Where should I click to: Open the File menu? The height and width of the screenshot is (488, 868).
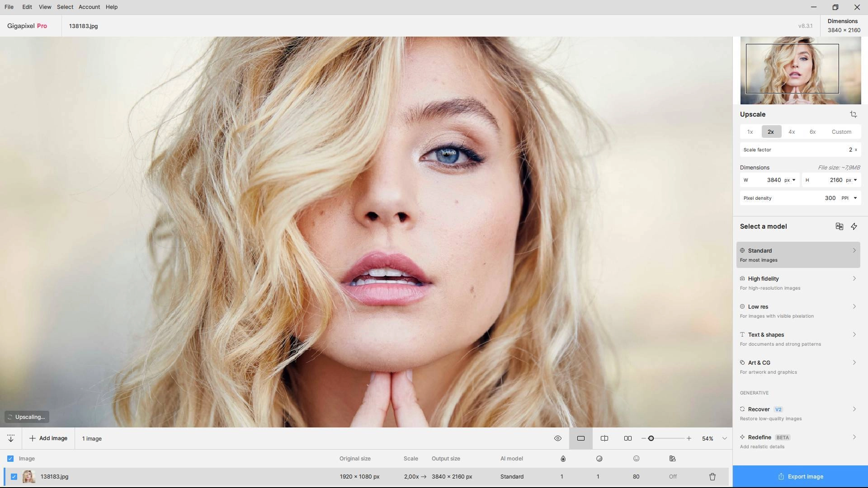click(9, 7)
